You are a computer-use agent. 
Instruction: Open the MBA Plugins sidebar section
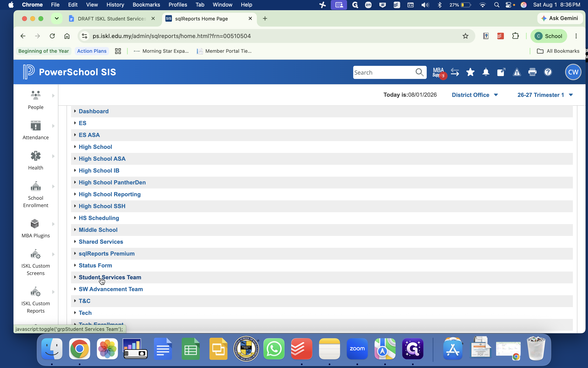tap(36, 228)
